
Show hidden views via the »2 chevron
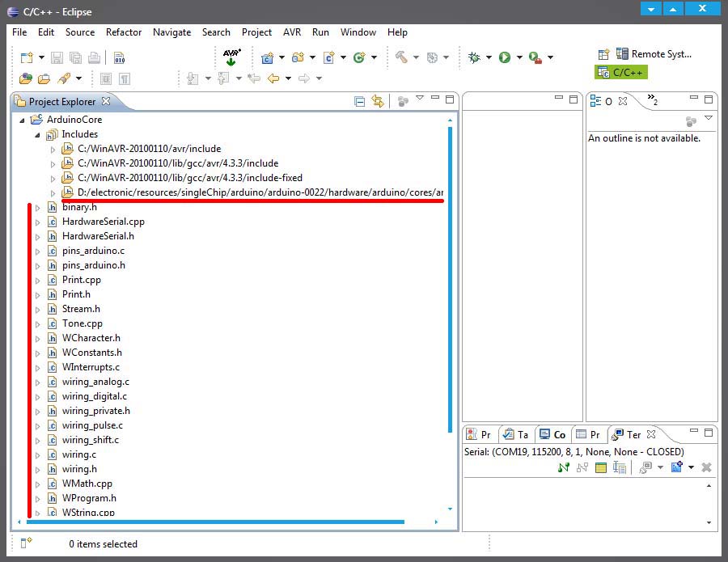652,99
